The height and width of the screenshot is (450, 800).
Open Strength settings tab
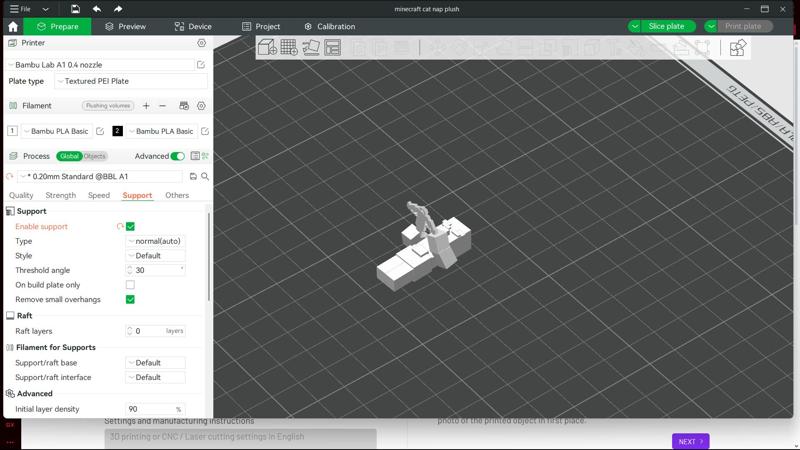click(60, 195)
